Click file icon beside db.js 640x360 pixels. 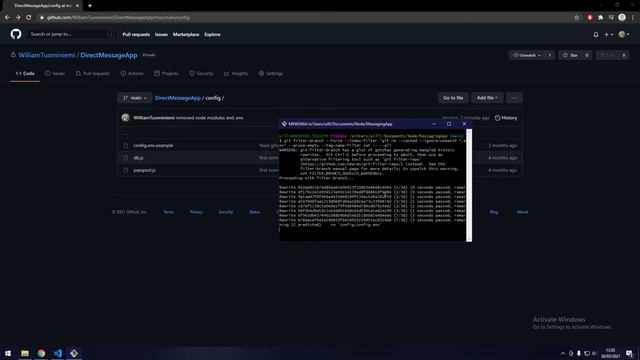[125, 158]
